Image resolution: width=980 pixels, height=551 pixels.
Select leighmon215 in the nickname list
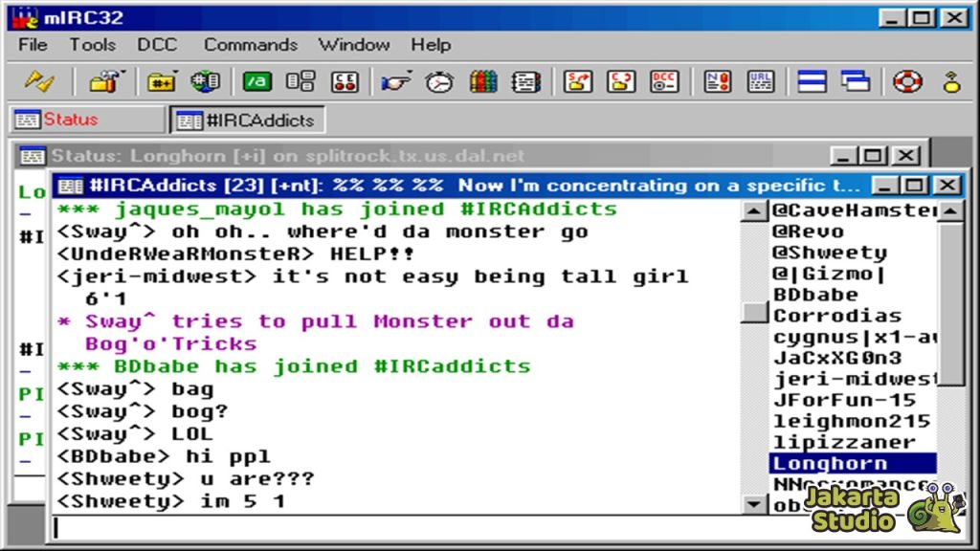point(853,422)
